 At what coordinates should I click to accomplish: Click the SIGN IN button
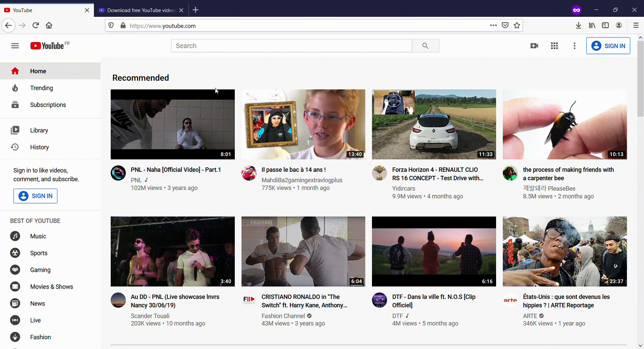tap(608, 46)
